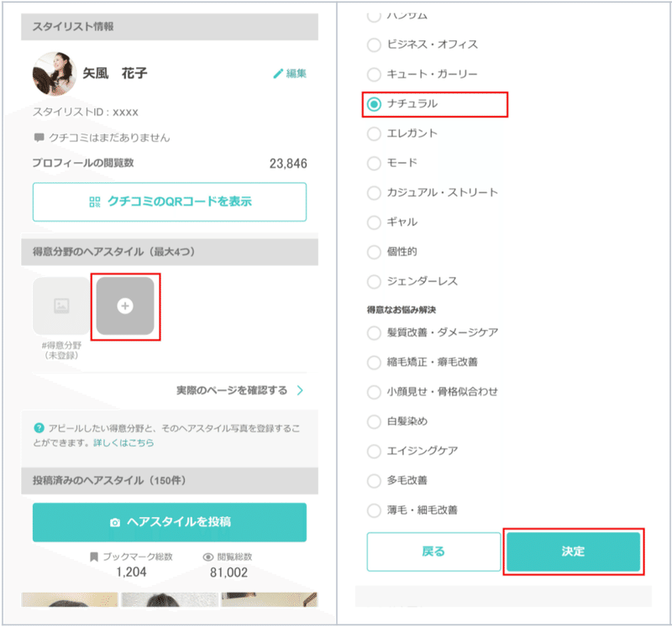Choose 縮毛矯正・癖毛改善 option
Screen dimensions: 672x627
[374, 363]
